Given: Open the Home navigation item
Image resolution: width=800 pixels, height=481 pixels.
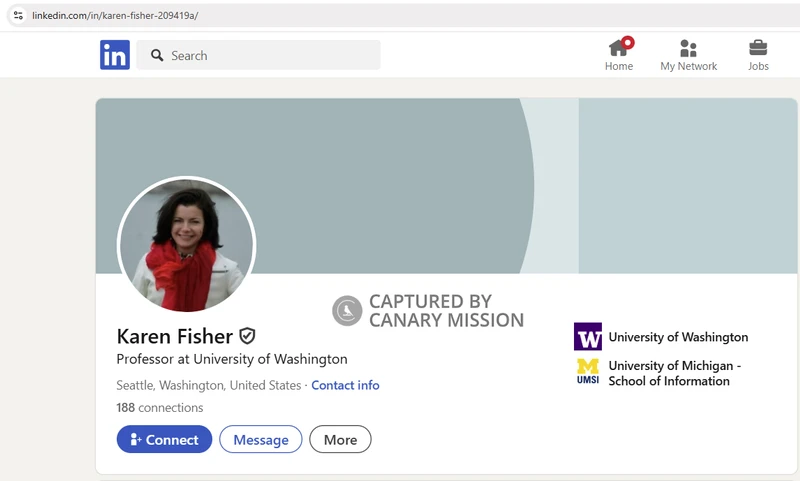Looking at the screenshot, I should tap(619, 55).
